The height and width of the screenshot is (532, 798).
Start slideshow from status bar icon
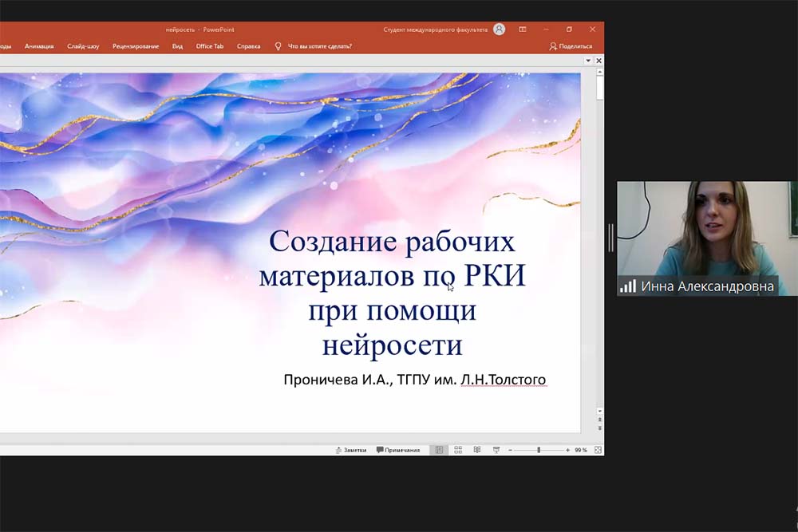point(496,450)
